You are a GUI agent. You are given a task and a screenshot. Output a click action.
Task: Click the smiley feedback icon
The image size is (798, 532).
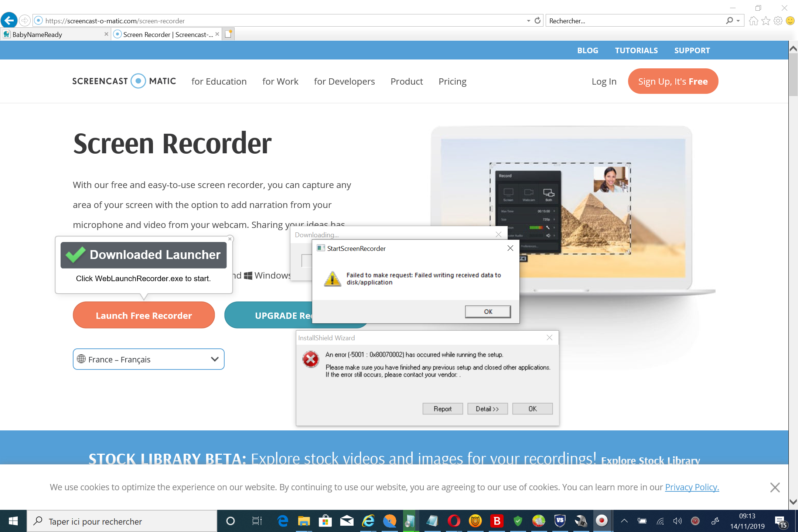tap(790, 21)
